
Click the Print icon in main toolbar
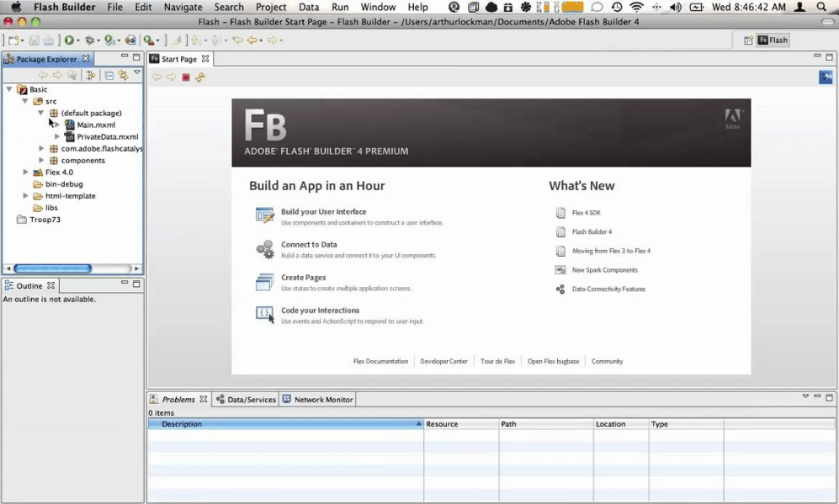(x=48, y=40)
